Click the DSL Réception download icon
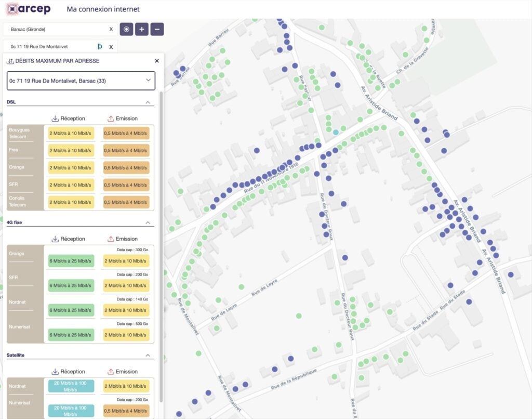This screenshot has height=419, width=532. click(x=55, y=119)
